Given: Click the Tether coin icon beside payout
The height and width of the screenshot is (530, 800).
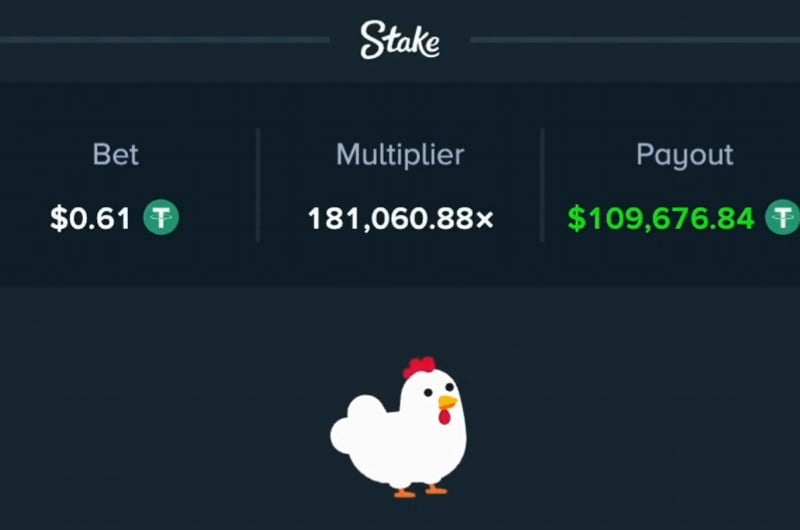Looking at the screenshot, I should click(x=783, y=217).
